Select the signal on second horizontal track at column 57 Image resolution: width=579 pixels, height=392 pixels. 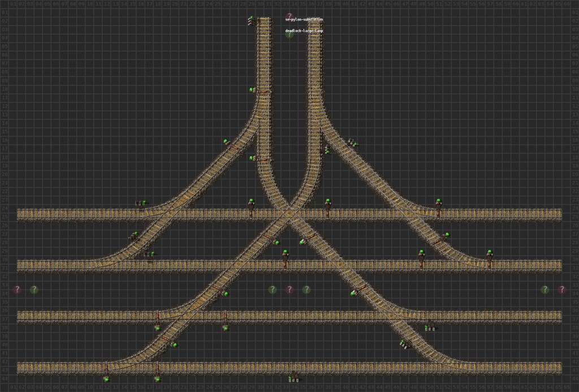(x=490, y=259)
